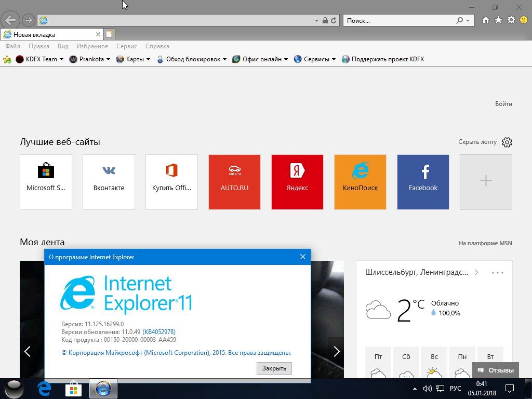Open search provider dropdown arrow
The width and height of the screenshot is (532, 399).
(468, 21)
